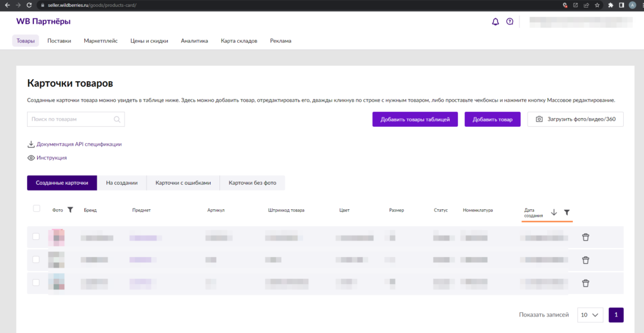Delete the first product row with trash icon
The image size is (644, 333).
pos(586,237)
